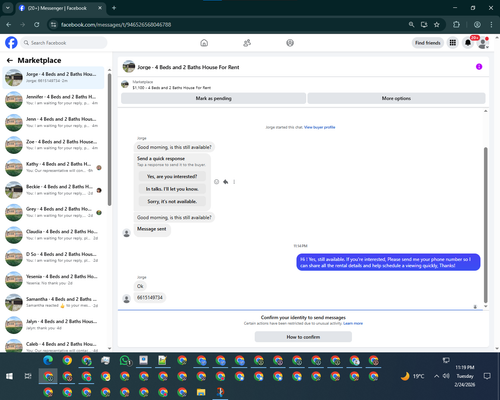Jump to latest message with down arrow
This screenshot has width=500, height=400.
(x=475, y=307)
